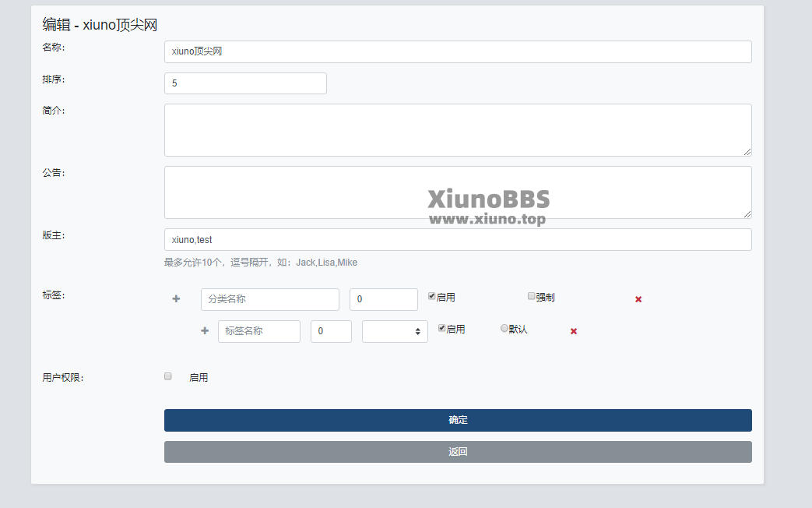The width and height of the screenshot is (812, 508).
Task: Click the category row order number field
Action: pyautogui.click(x=384, y=300)
